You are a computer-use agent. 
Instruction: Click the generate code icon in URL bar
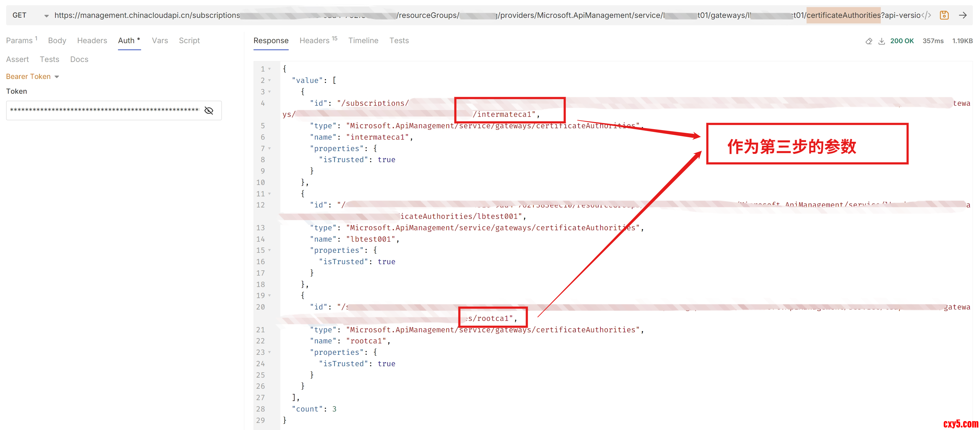(926, 15)
